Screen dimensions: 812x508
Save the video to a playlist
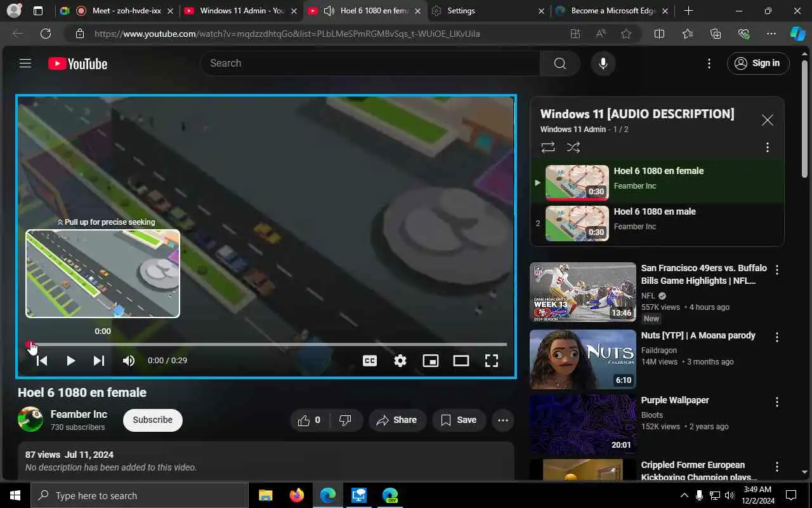[459, 420]
